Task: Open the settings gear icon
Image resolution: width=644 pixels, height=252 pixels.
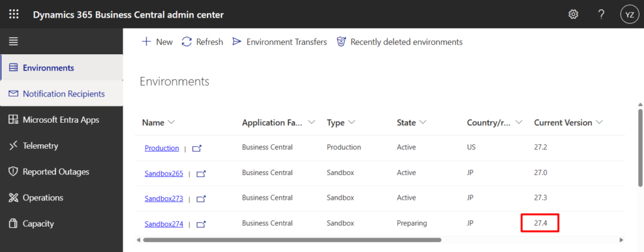Action: 573,14
